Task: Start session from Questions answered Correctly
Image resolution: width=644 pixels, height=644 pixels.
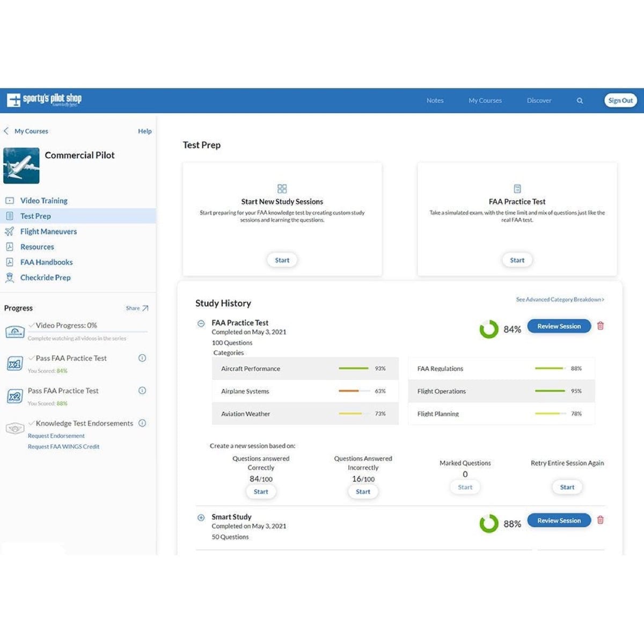Action: [x=261, y=492]
